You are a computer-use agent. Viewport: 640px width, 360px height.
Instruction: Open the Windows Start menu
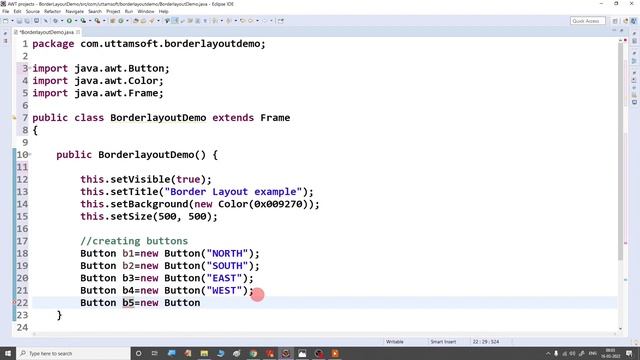8,353
